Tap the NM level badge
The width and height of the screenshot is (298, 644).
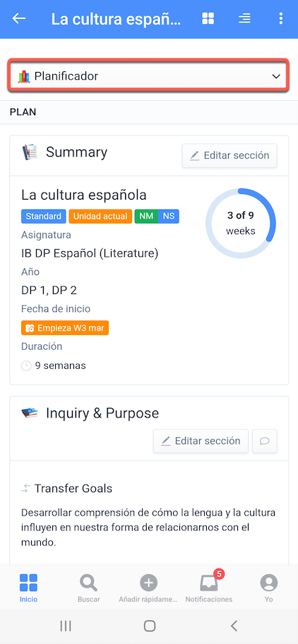point(146,216)
